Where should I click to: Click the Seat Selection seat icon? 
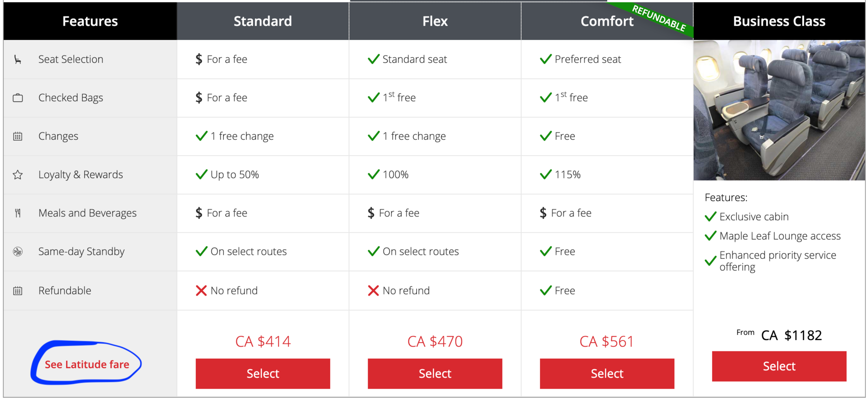(18, 60)
